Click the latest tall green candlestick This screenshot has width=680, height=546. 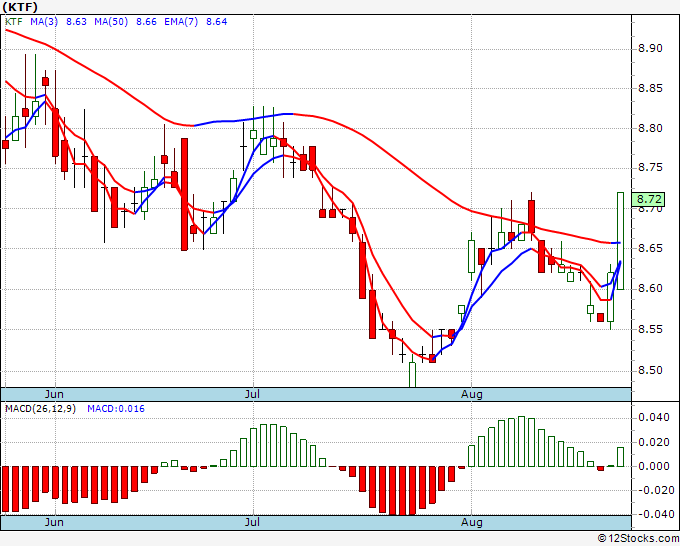point(620,241)
